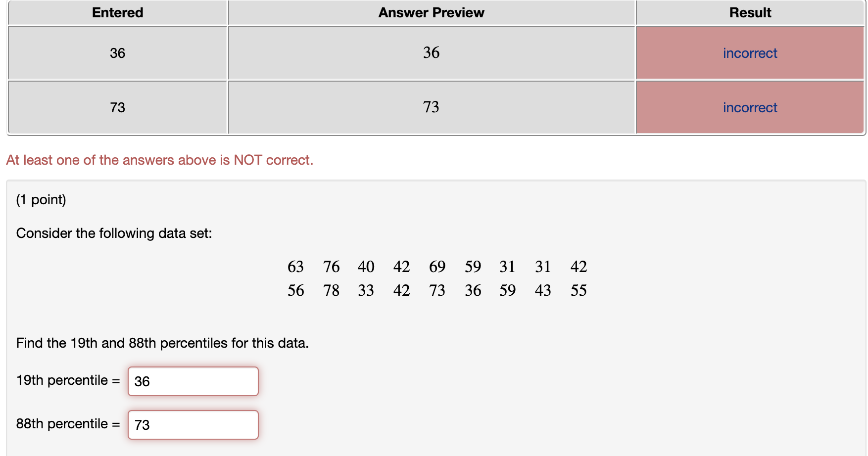Click the '88th percentile =' label
868x456 pixels.
pos(67,424)
